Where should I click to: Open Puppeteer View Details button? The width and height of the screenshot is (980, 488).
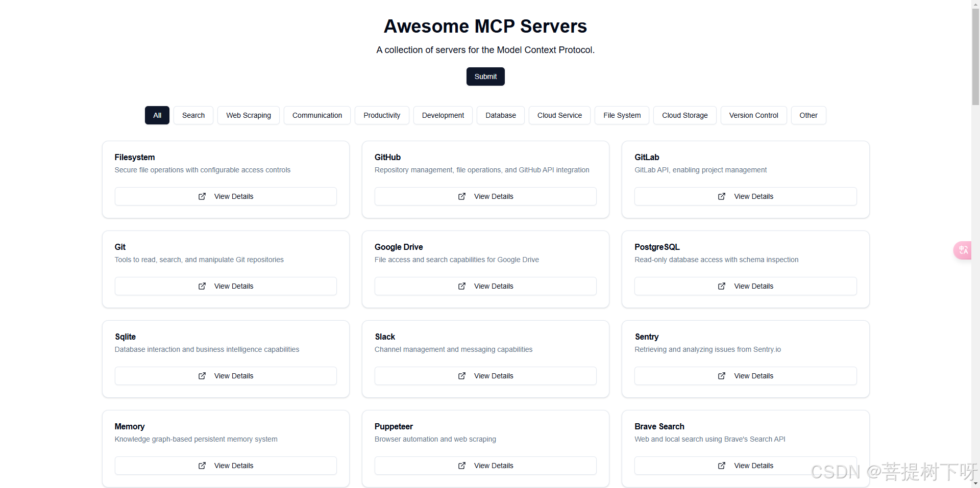pos(485,466)
